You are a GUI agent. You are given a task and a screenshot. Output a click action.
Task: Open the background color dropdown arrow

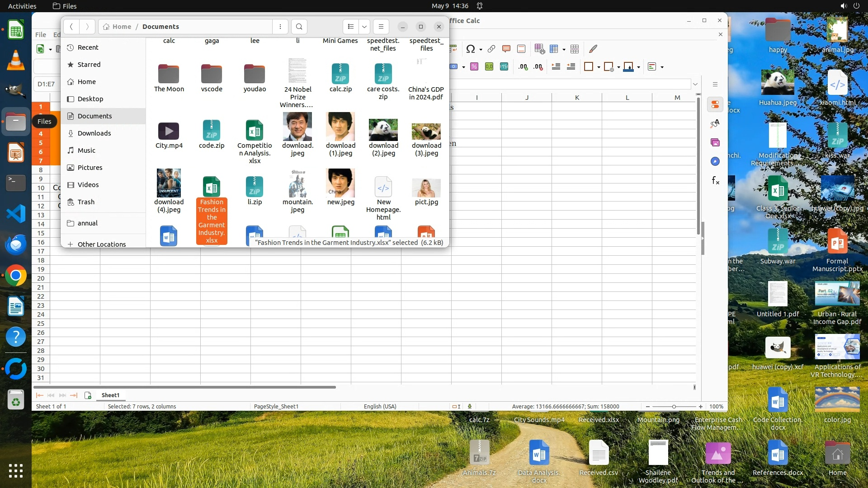(639, 67)
